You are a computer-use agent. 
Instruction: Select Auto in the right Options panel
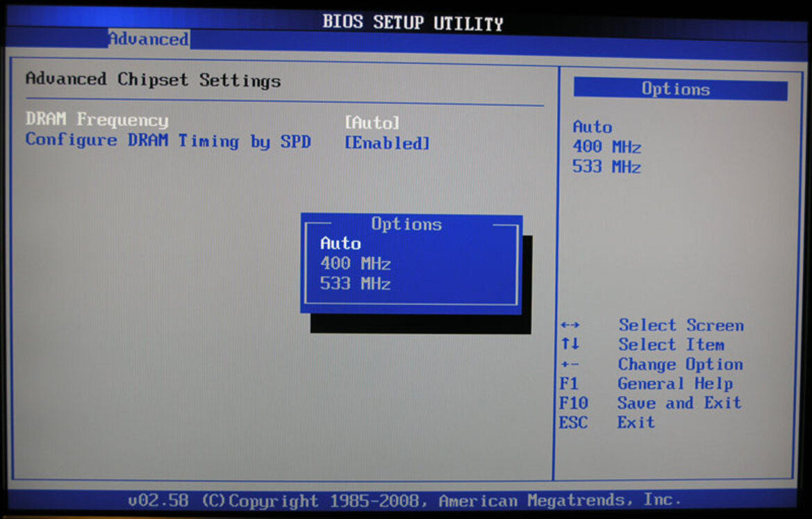[x=591, y=127]
